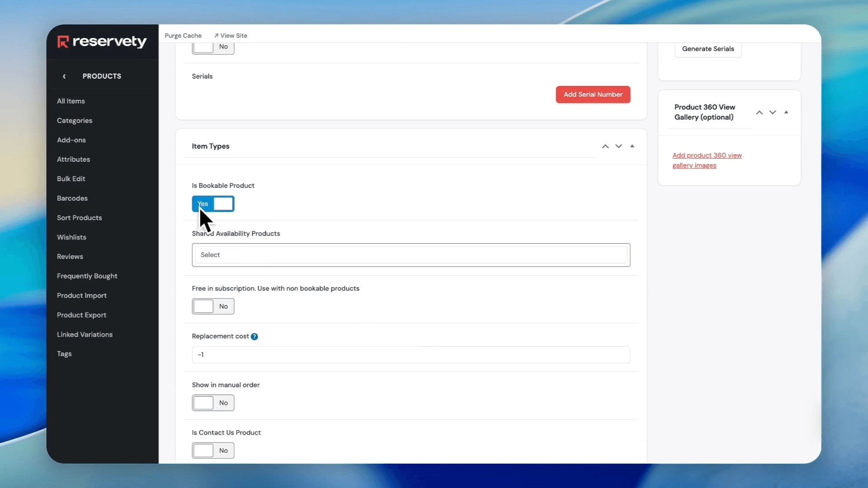Open Wishlists in sidebar
Image resolution: width=868 pixels, height=488 pixels.
(71, 237)
